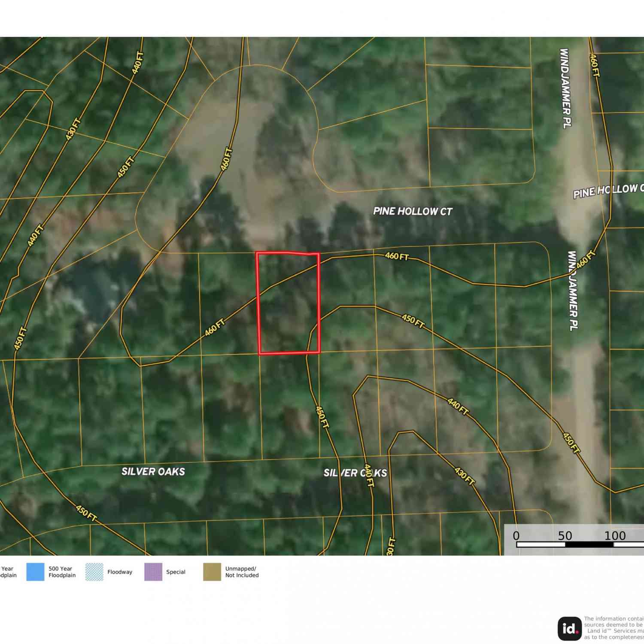This screenshot has height=644, width=644.
Task: Click the 430 FT contour label near top left
Action: pos(73,129)
